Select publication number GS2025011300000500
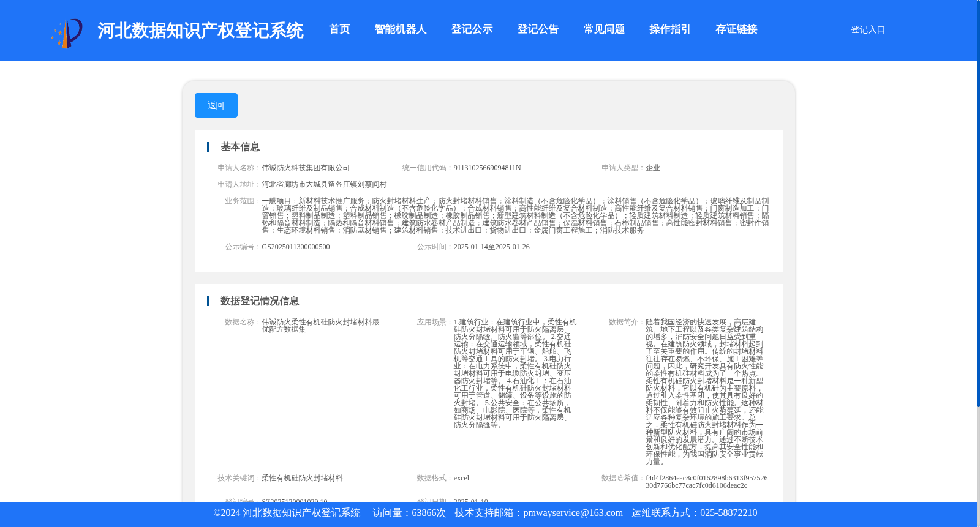Viewport: 980px width, 527px height. 296,247
